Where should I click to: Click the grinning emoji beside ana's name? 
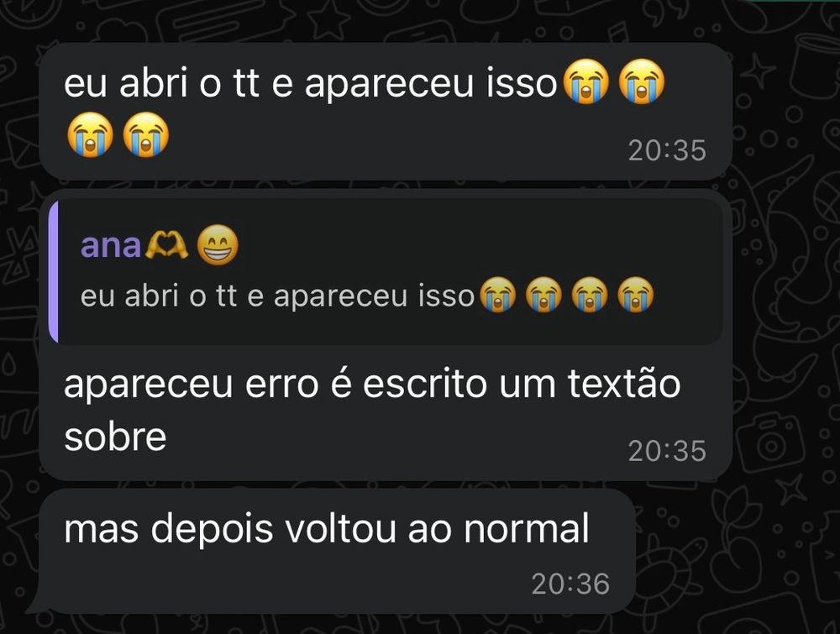(217, 245)
